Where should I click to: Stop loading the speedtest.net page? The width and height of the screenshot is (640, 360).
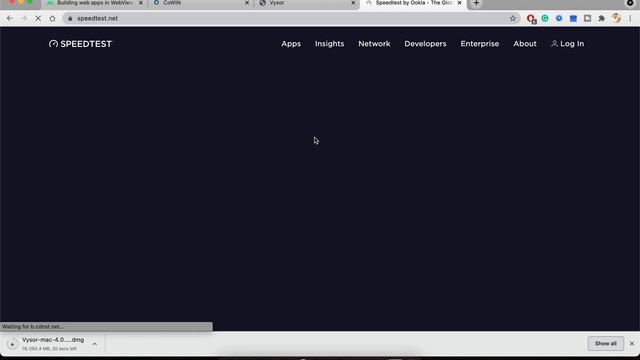pos(38,18)
